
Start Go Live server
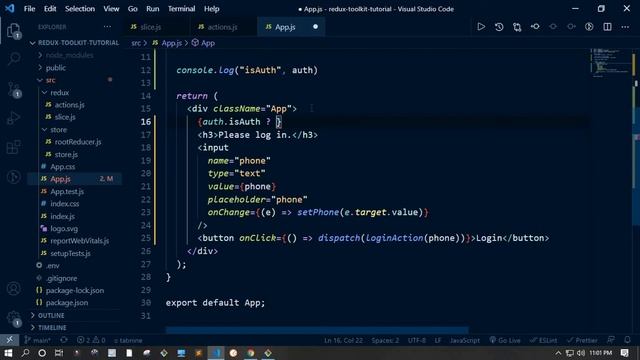(505, 340)
